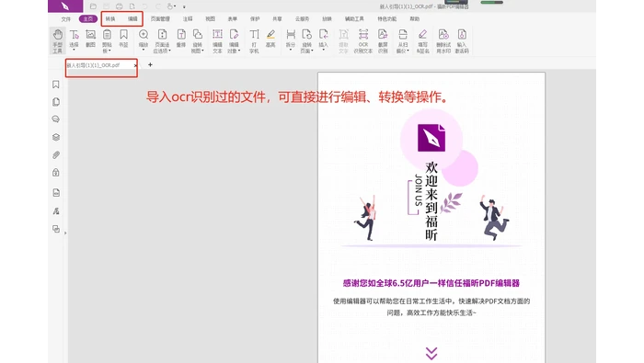Viewport: 644px width, 363px height.
Task: Open the Layers side panel
Action: coord(56,137)
